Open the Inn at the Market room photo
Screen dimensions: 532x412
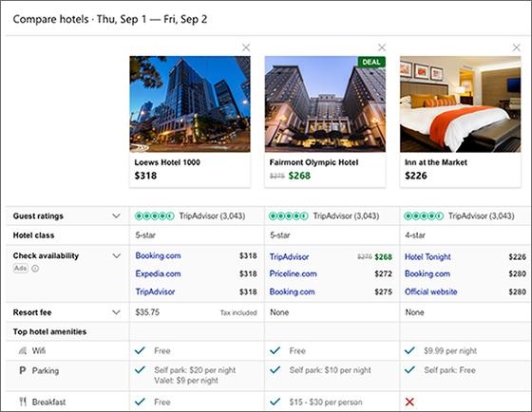tap(461, 104)
